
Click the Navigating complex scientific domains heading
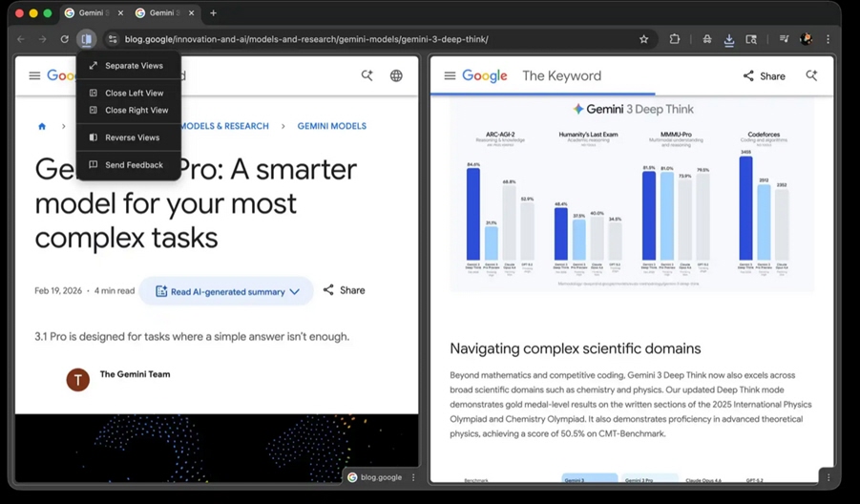(576, 348)
